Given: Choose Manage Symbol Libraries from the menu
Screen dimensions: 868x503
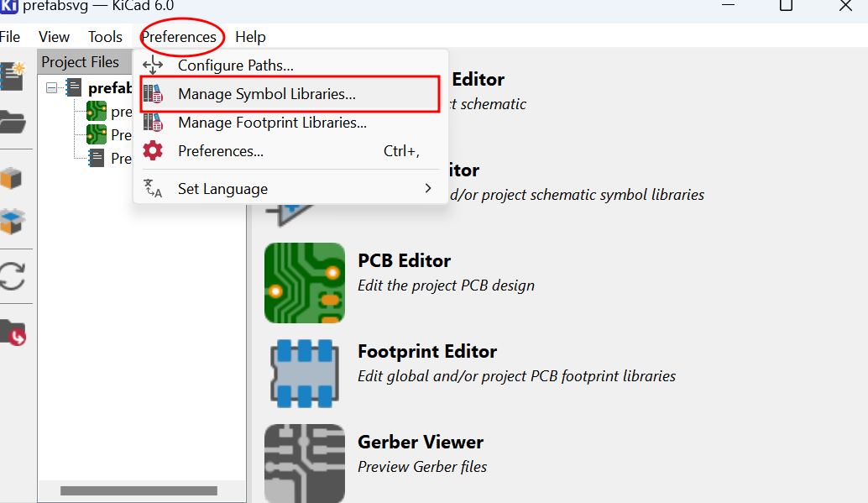Looking at the screenshot, I should tap(266, 94).
